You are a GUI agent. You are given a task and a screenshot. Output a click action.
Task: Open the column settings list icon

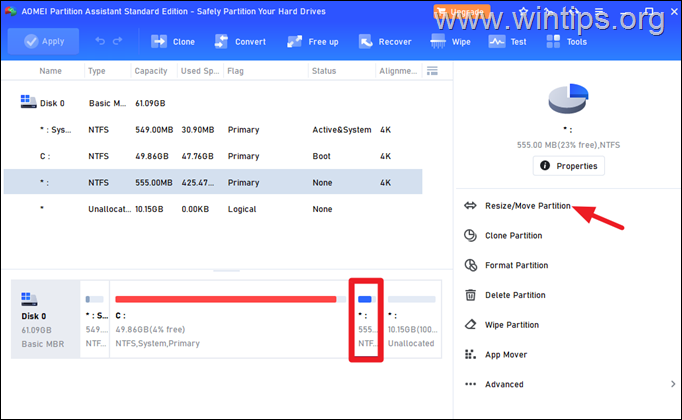432,71
